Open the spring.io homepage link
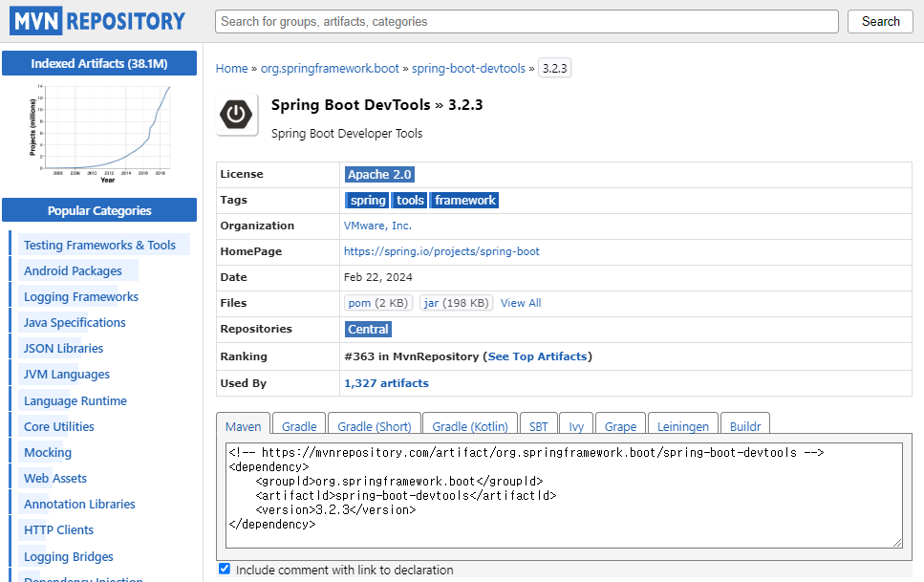The height and width of the screenshot is (582, 924). (441, 251)
